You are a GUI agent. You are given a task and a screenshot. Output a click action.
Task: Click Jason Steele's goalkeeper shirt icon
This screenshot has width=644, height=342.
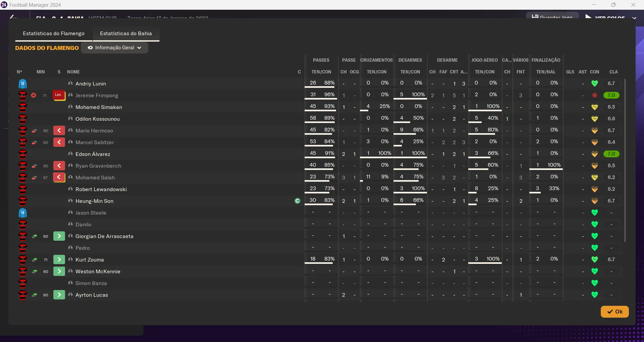pyautogui.click(x=23, y=213)
